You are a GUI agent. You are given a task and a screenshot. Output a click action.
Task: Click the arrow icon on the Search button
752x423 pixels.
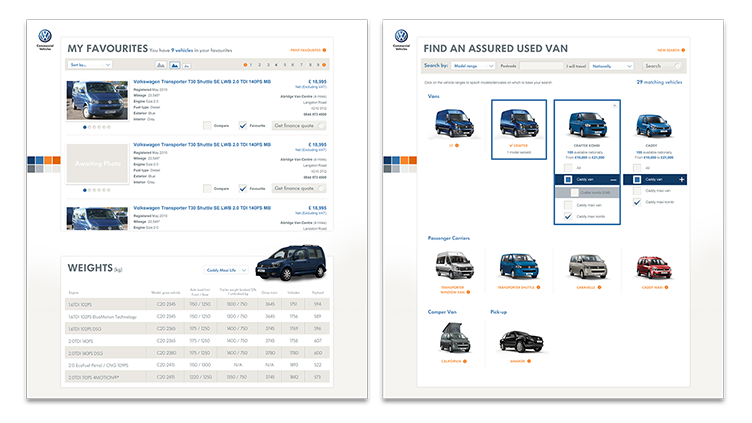tap(678, 66)
